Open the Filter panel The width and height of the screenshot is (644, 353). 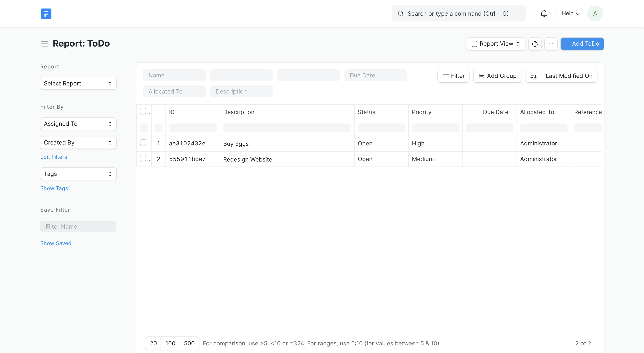point(453,76)
